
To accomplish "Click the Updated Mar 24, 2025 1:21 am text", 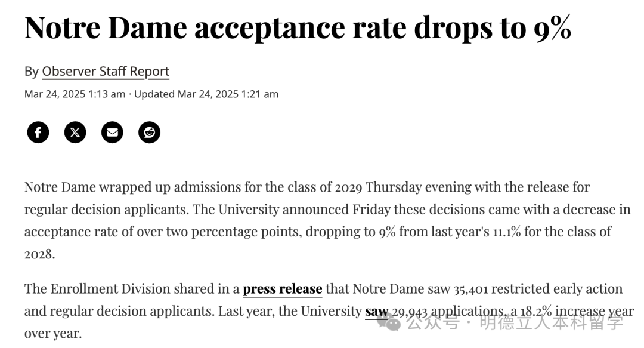I will pos(206,94).
